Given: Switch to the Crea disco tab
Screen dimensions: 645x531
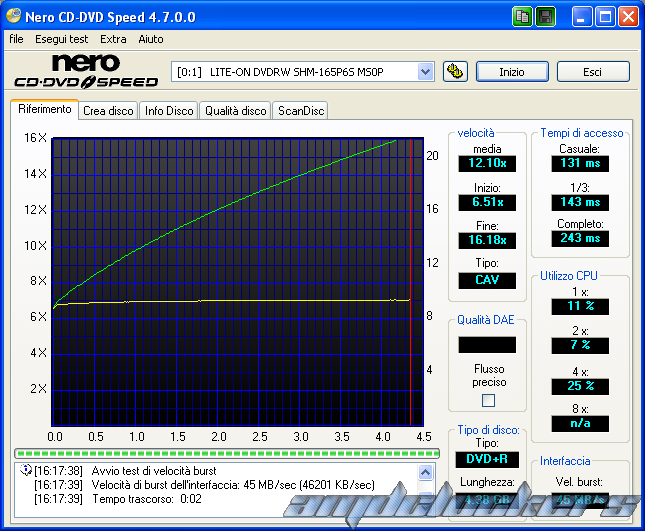Looking at the screenshot, I should (108, 111).
